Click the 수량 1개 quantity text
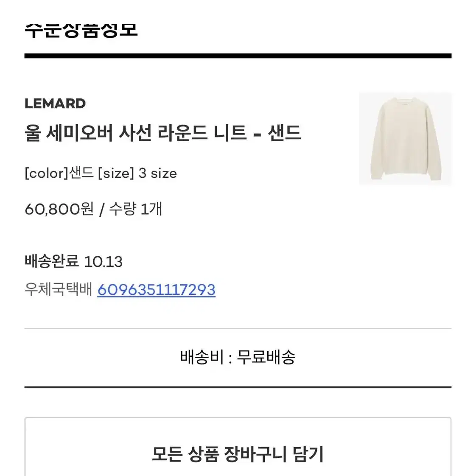This screenshot has width=476, height=476. tap(136, 209)
